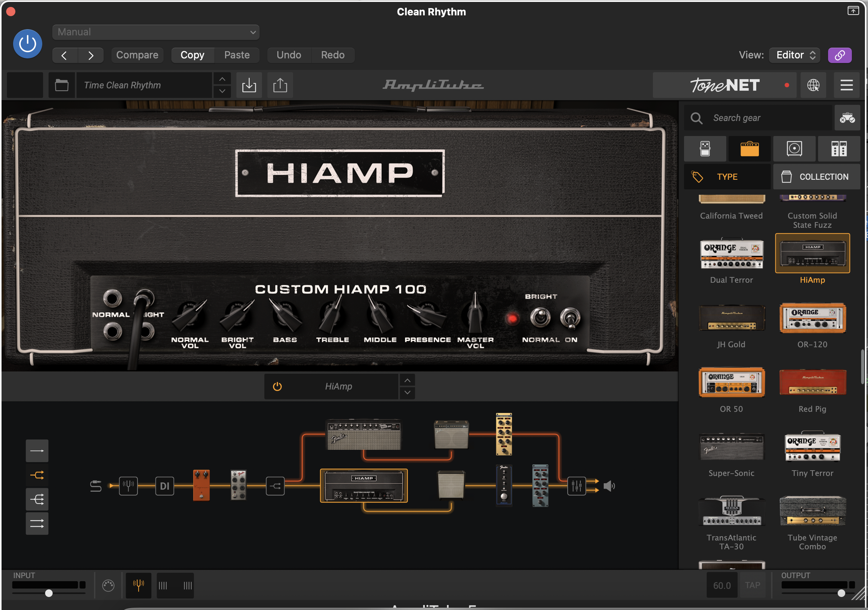Click the Time Clean Rhythm preset name

point(144,85)
